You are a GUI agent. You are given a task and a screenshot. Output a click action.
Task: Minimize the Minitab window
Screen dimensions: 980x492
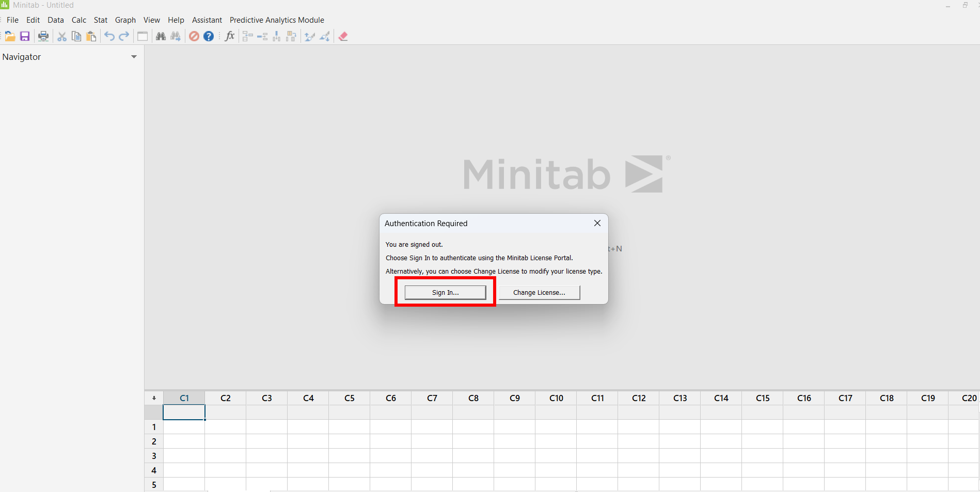pos(948,6)
